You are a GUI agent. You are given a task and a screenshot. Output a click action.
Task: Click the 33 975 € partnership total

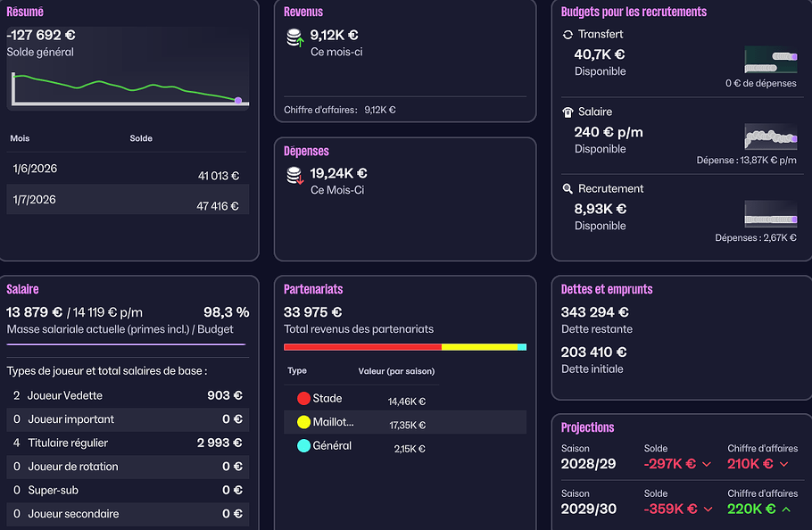pyautogui.click(x=313, y=312)
